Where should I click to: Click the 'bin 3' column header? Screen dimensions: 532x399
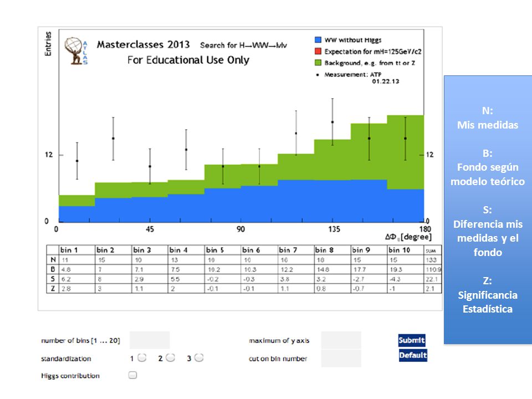pos(142,250)
